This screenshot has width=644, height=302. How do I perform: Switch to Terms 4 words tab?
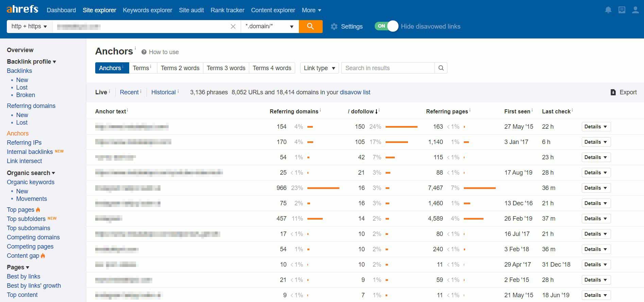point(272,68)
